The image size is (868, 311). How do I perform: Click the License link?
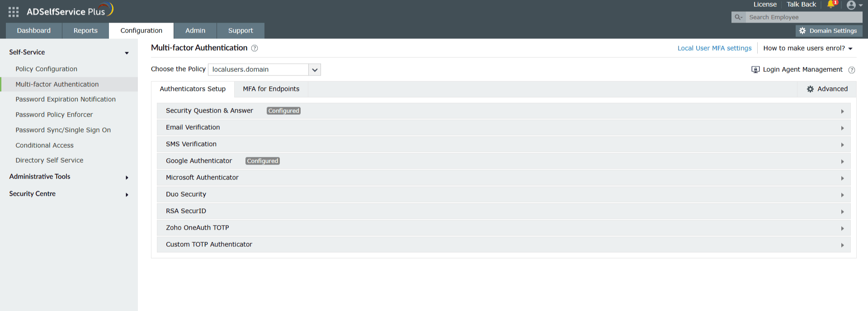click(x=765, y=5)
